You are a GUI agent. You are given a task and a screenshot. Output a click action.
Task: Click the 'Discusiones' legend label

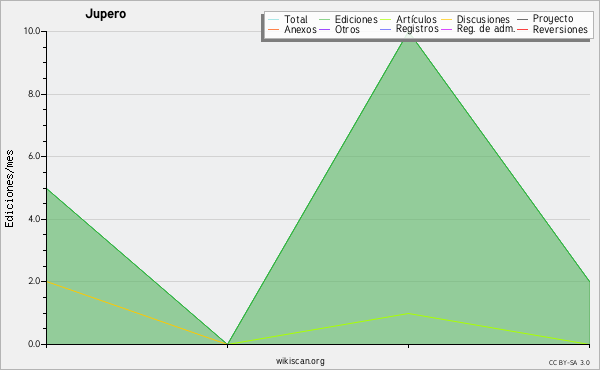(x=483, y=19)
